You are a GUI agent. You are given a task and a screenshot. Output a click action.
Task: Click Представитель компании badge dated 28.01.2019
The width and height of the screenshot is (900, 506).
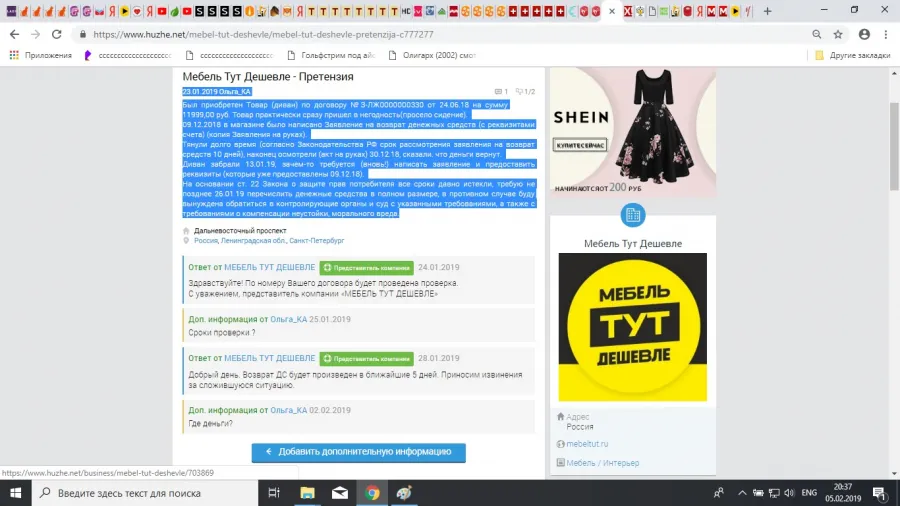click(x=366, y=359)
